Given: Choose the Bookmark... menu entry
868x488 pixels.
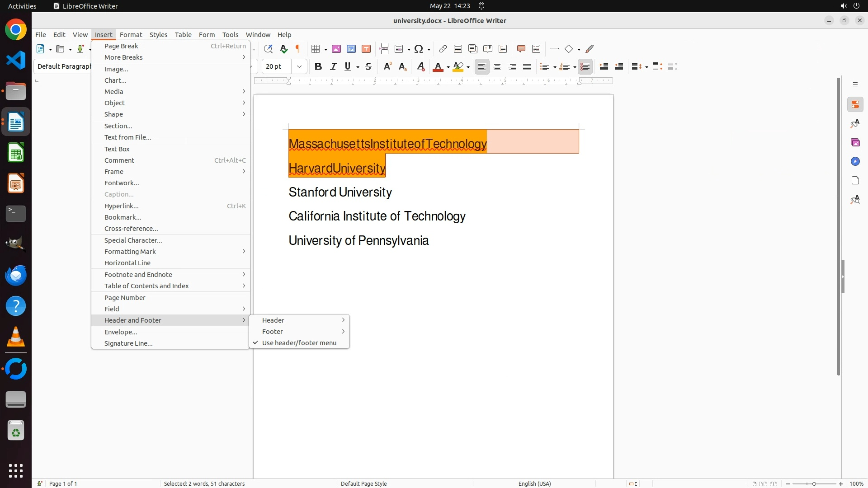Looking at the screenshot, I should (x=123, y=217).
